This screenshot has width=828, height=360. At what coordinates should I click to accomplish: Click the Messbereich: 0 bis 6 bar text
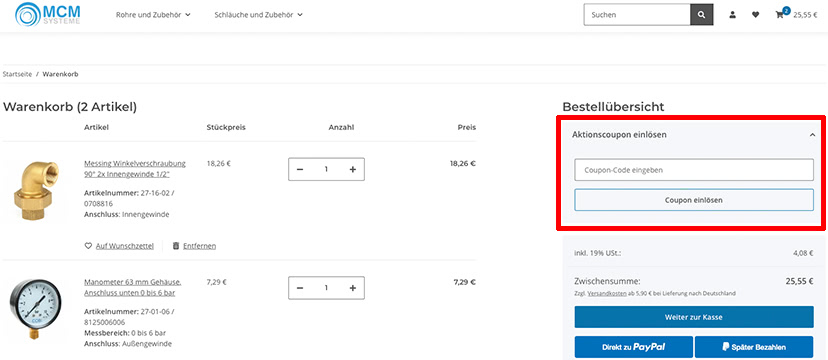[x=126, y=333]
